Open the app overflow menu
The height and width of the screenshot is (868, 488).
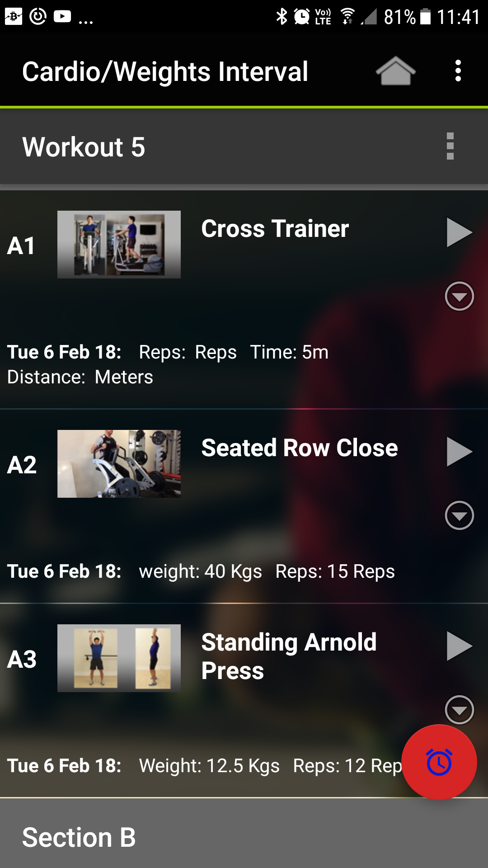(x=458, y=71)
